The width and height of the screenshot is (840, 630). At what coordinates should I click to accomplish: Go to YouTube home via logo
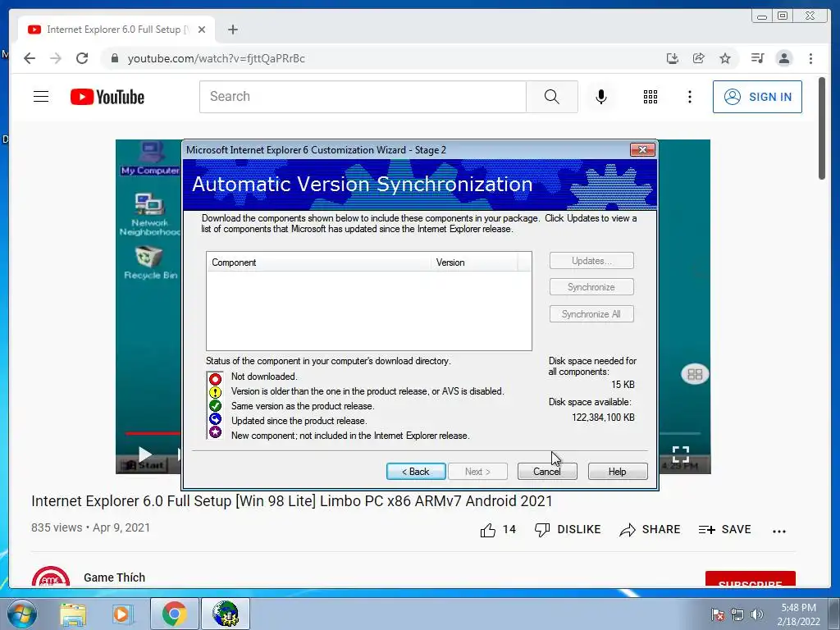107,97
